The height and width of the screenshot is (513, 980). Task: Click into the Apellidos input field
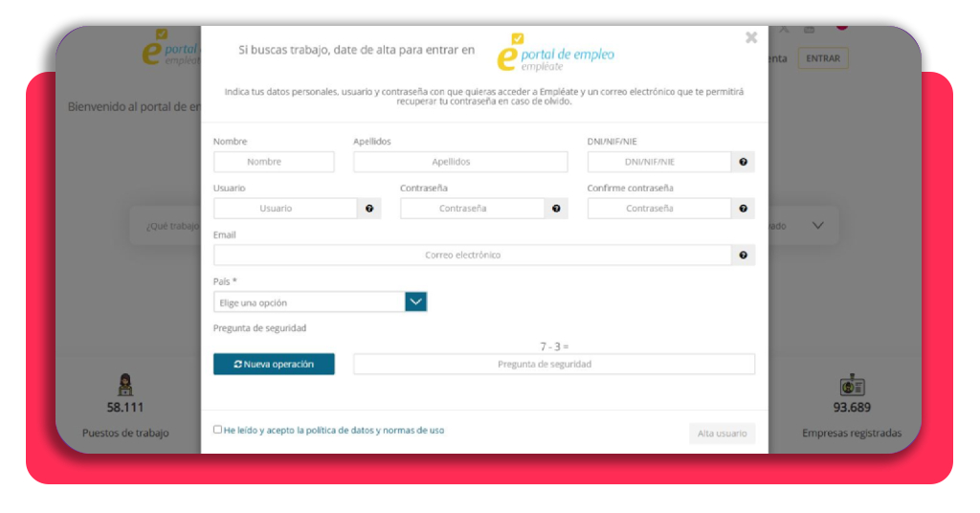coord(460,162)
